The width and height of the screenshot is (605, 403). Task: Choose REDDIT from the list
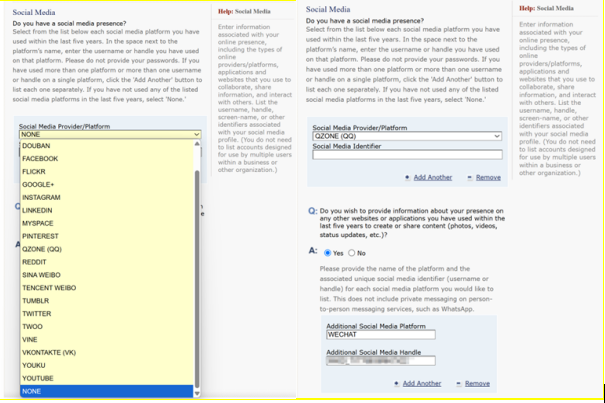click(x=107, y=262)
